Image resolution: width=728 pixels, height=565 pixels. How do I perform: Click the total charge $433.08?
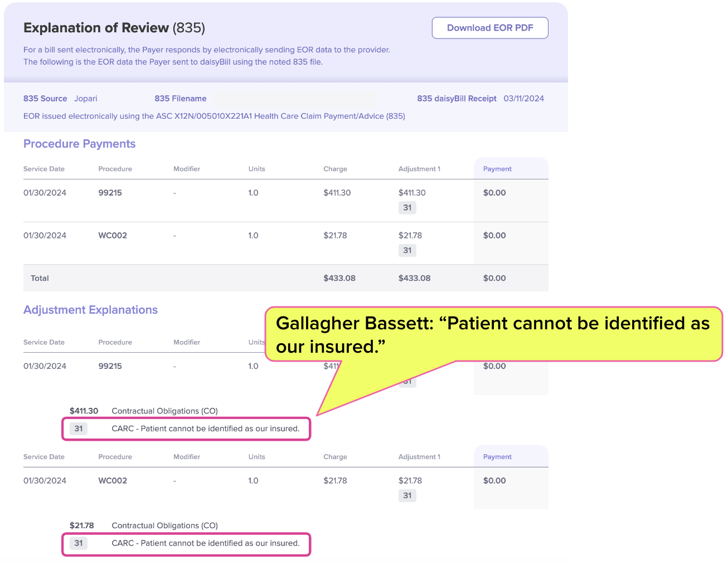(x=339, y=278)
